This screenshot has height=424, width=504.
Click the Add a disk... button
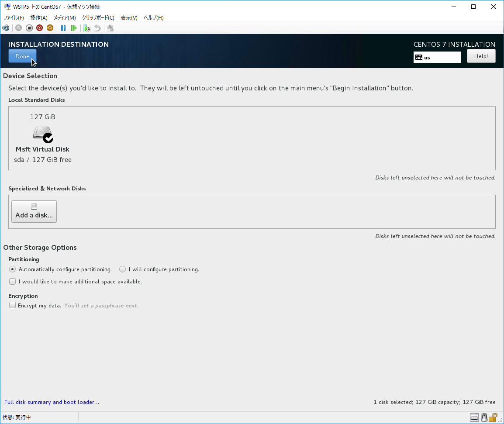click(34, 211)
